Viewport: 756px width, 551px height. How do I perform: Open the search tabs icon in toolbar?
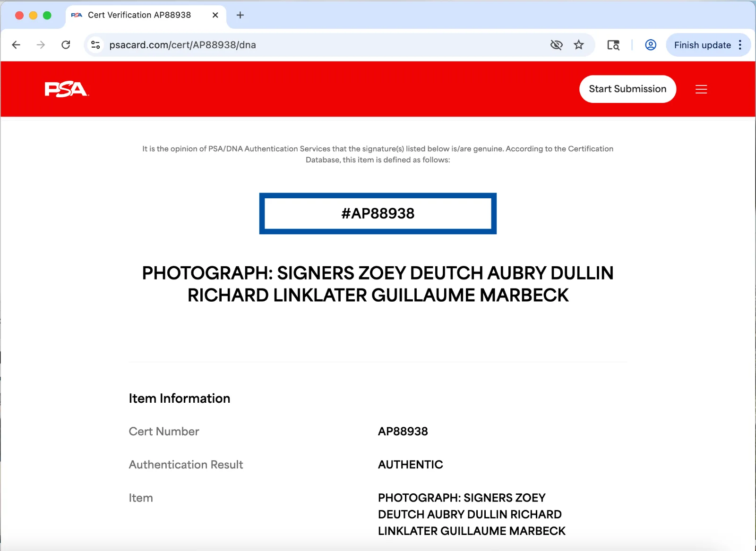click(x=613, y=45)
